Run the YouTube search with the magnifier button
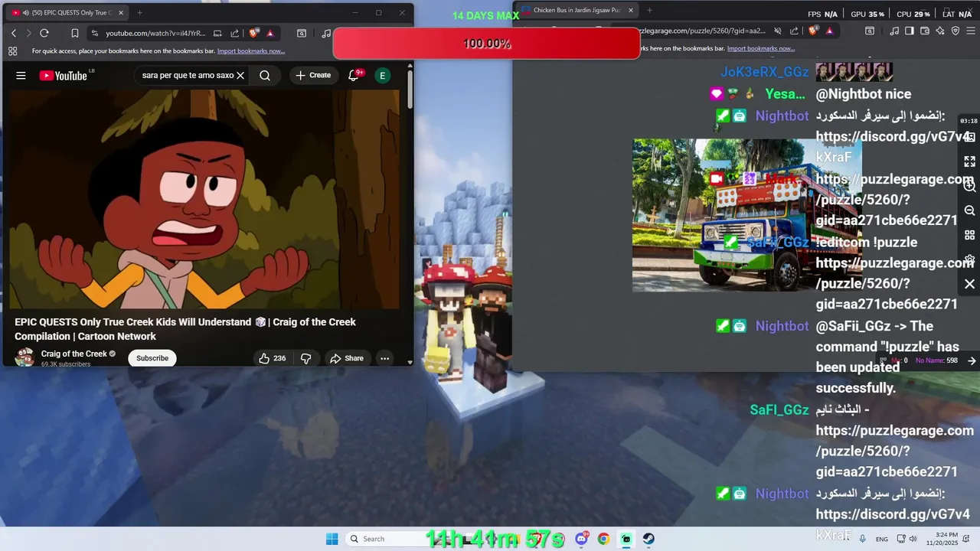Image resolution: width=980 pixels, height=551 pixels. pyautogui.click(x=265, y=75)
